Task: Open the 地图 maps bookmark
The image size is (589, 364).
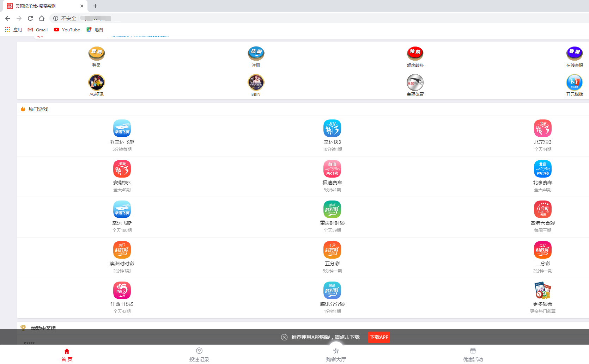Action: click(x=95, y=30)
